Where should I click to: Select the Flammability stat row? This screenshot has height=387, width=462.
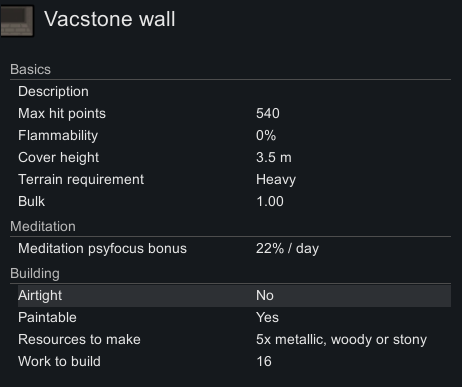coord(234,135)
